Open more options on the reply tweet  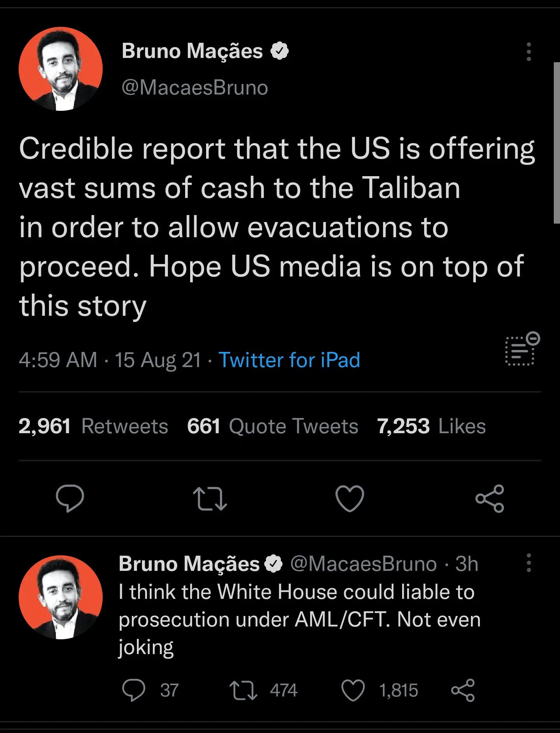click(528, 563)
